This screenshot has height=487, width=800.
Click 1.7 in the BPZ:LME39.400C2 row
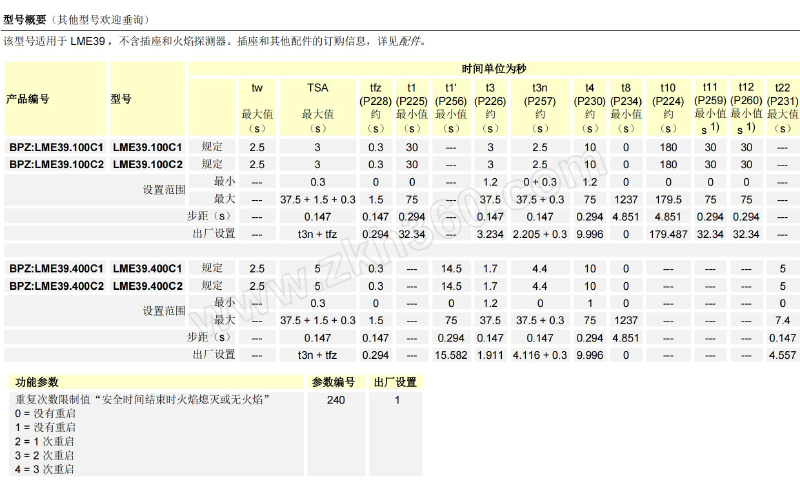pyautogui.click(x=490, y=286)
